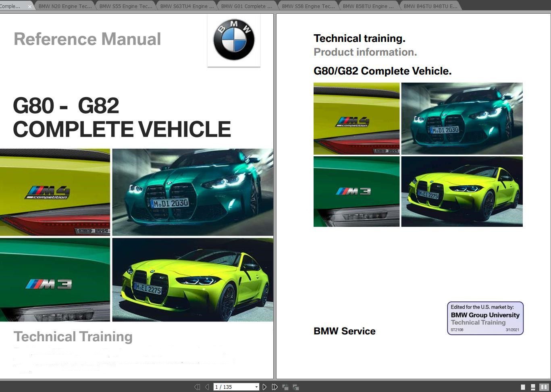Click the right page yellow M3 car photo

click(462, 191)
